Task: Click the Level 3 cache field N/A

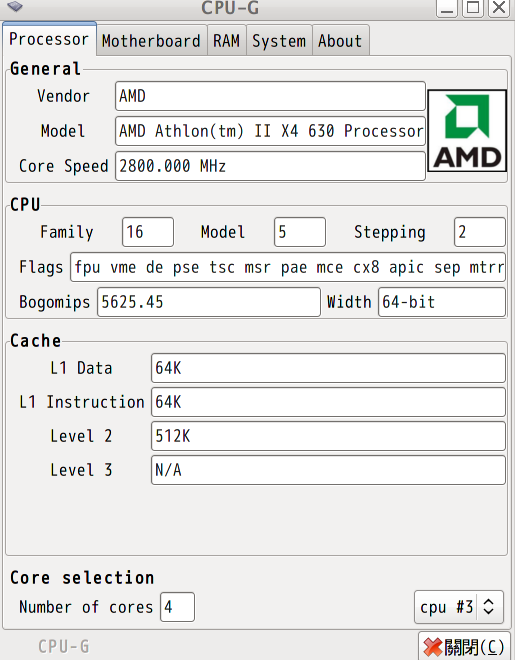Action: (328, 470)
